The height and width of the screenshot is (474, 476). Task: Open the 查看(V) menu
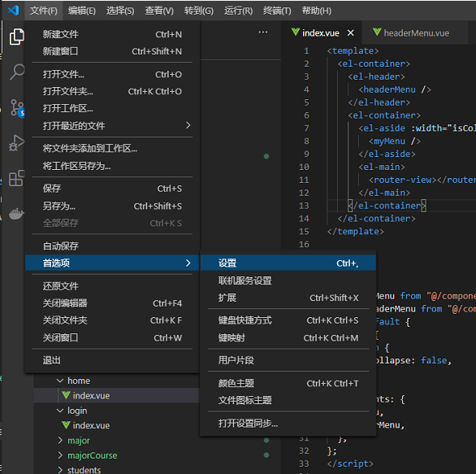pos(159,11)
